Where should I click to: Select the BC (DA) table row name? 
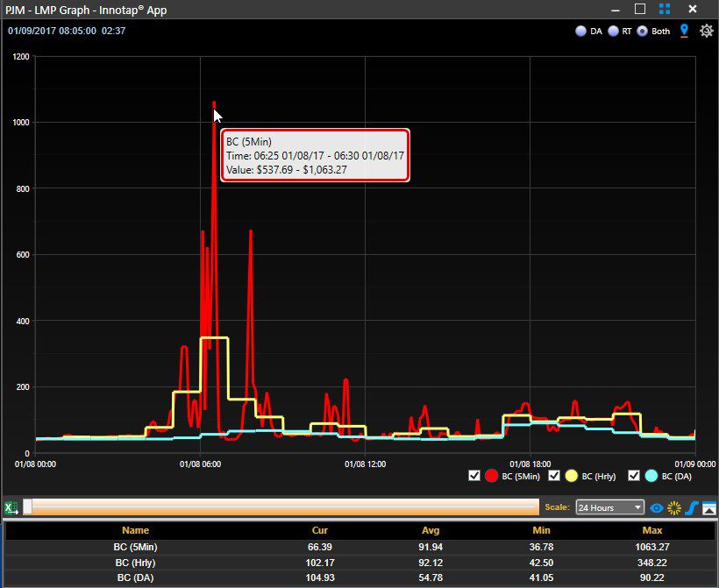(135, 577)
